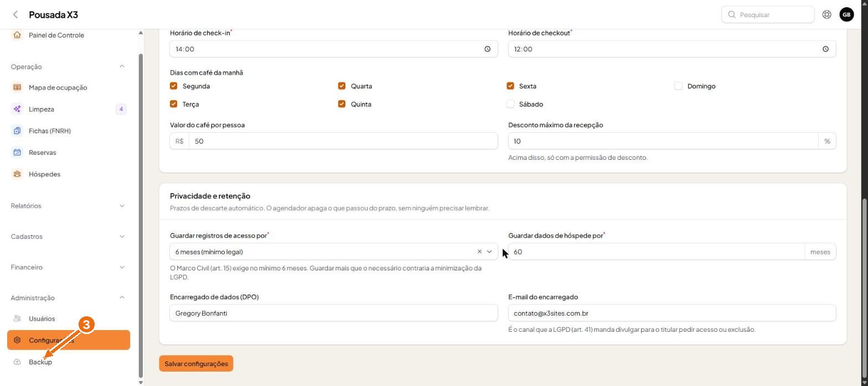868x386 pixels.
Task: Open the GB user avatar menu
Action: (x=846, y=14)
